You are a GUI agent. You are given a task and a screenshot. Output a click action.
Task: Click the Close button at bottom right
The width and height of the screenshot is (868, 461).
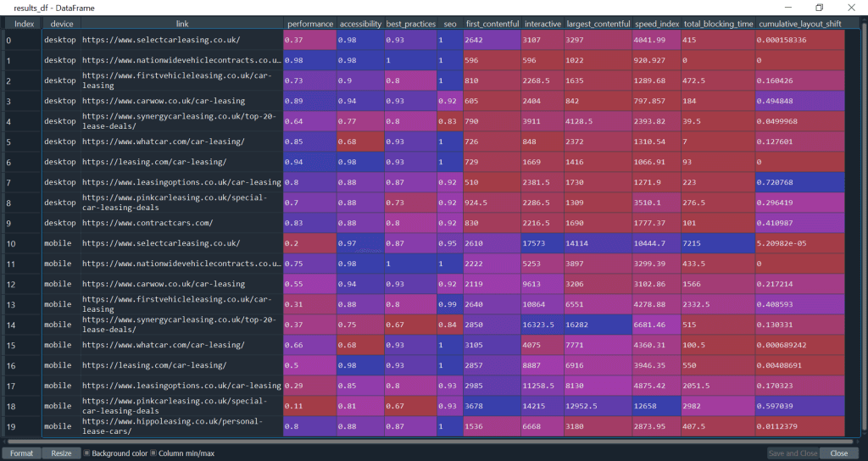click(838, 453)
